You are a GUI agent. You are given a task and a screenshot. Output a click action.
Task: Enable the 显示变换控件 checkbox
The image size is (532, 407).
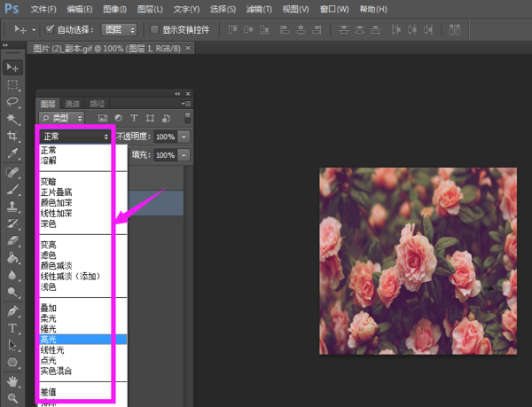(154, 30)
